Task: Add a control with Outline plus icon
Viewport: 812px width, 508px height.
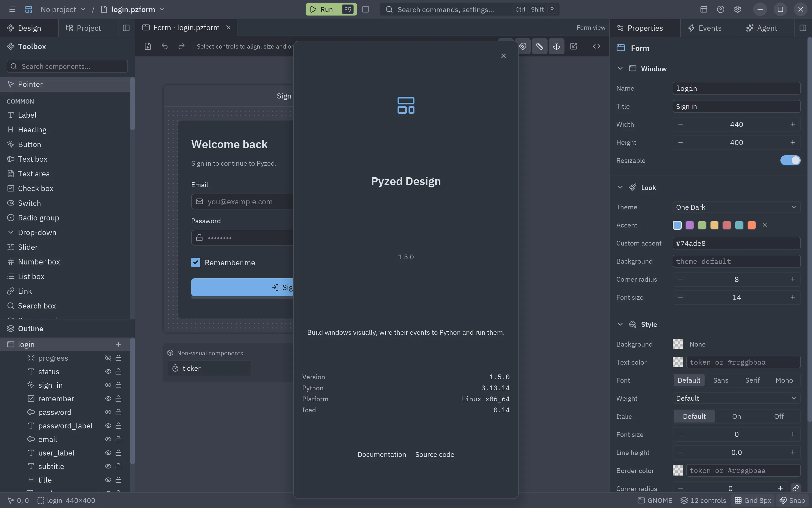Action: (118, 344)
